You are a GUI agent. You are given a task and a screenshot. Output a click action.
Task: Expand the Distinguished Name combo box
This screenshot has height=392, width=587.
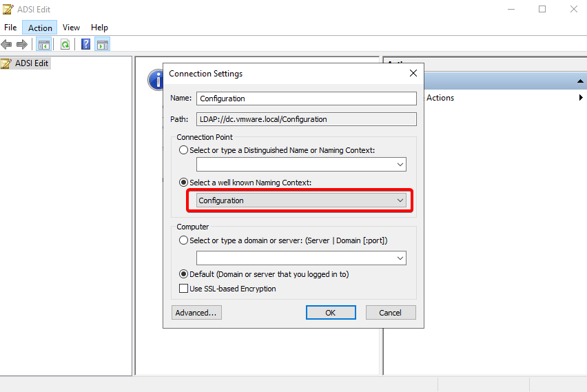click(400, 165)
